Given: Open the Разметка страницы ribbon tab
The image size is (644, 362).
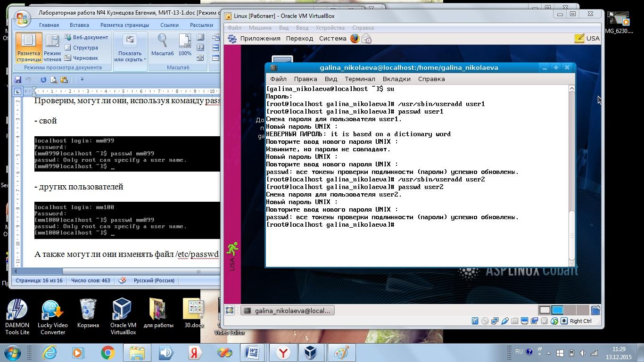Looking at the screenshot, I should tap(124, 25).
